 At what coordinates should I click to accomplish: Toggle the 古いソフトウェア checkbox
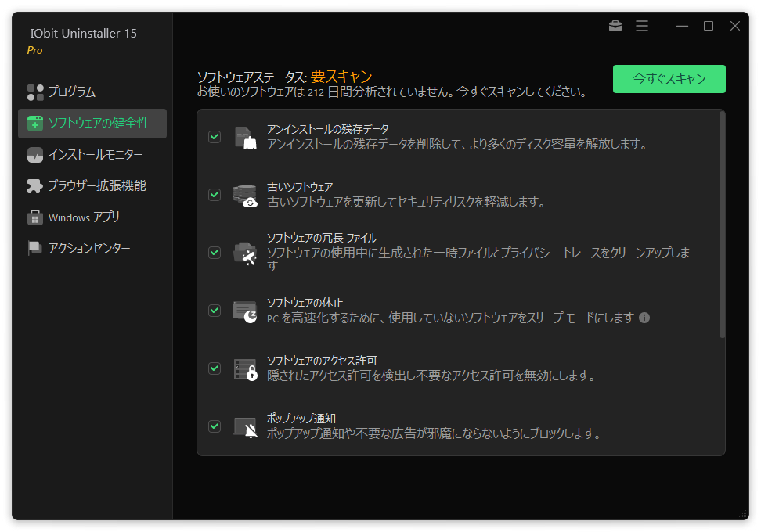[215, 195]
